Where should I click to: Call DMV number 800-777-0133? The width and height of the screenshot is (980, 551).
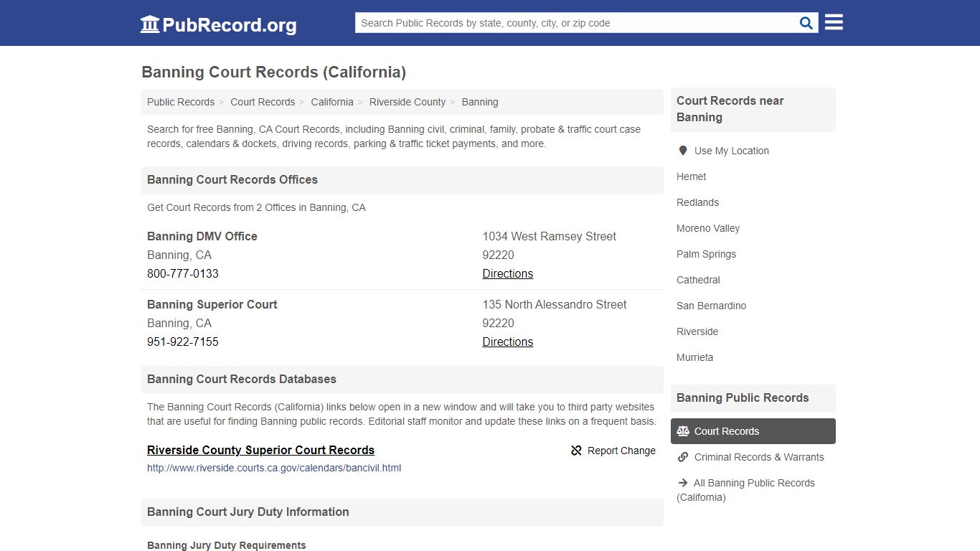point(183,273)
